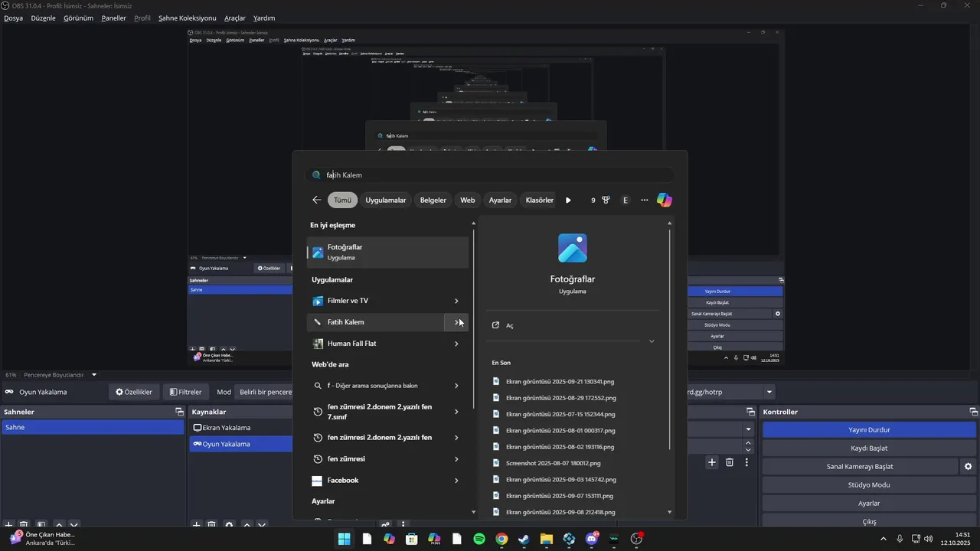Image resolution: width=980 pixels, height=551 pixels.
Task: Open the Copilot icon in the search panel
Action: tap(665, 200)
